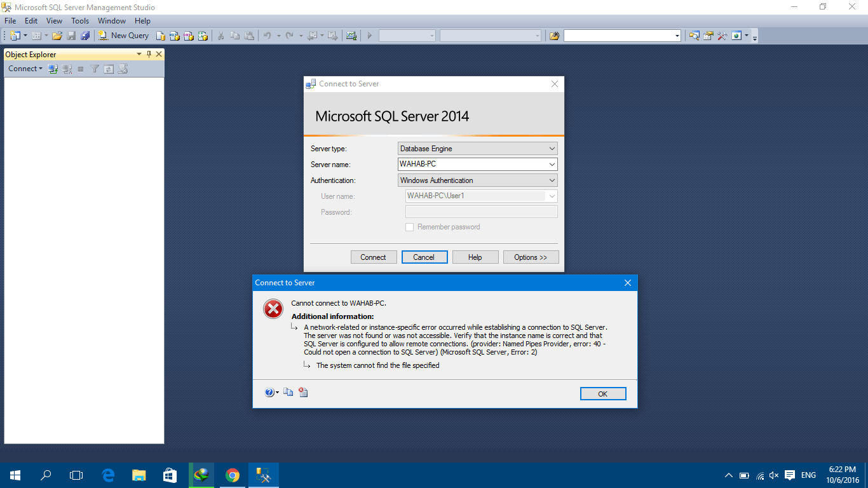Click the toolbar search combo box
The image size is (868, 488).
click(622, 36)
